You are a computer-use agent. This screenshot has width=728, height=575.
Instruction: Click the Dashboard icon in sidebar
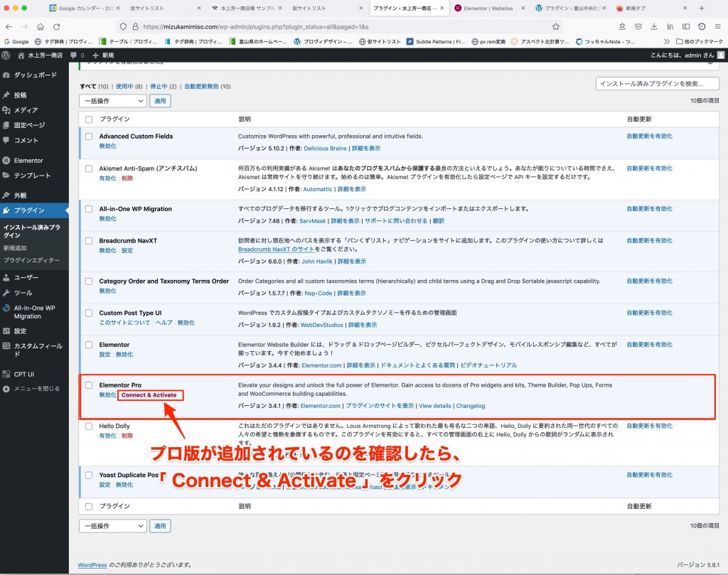point(6,75)
